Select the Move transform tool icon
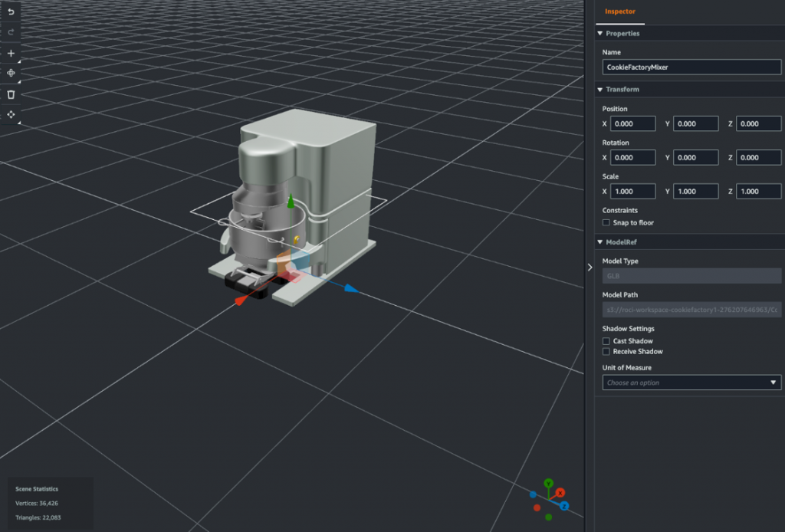The image size is (785, 532). 11,114
